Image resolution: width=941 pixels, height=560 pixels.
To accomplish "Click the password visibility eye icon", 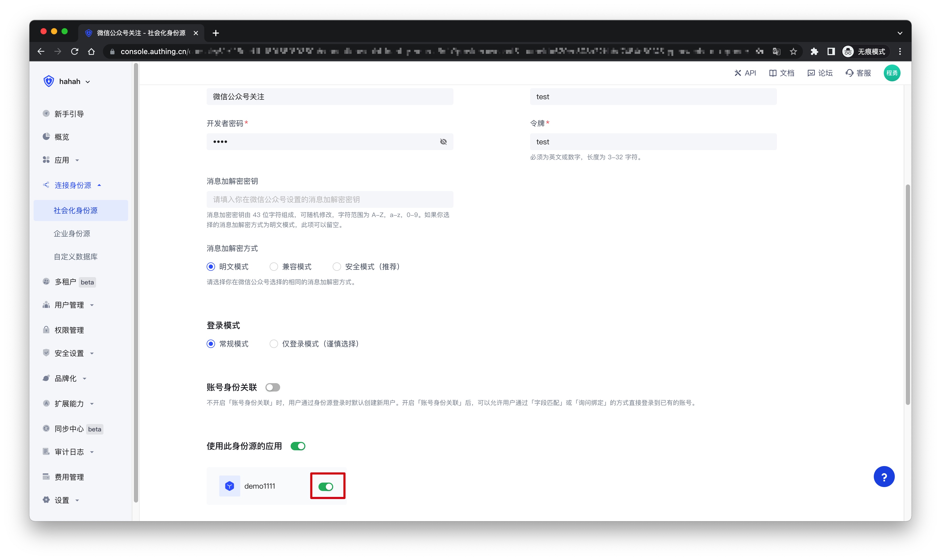I will tap(443, 142).
